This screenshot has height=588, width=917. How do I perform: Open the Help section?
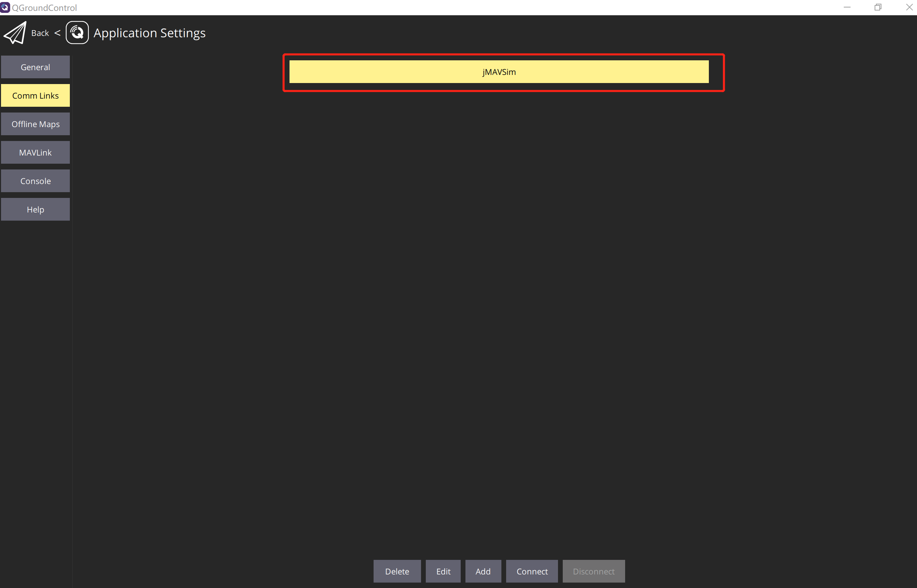click(x=35, y=209)
